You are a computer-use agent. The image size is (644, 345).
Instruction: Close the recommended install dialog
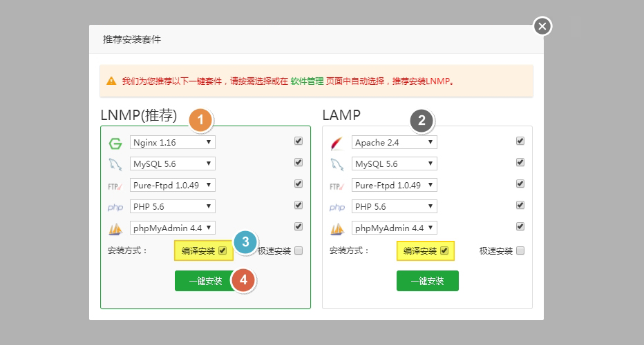click(542, 26)
